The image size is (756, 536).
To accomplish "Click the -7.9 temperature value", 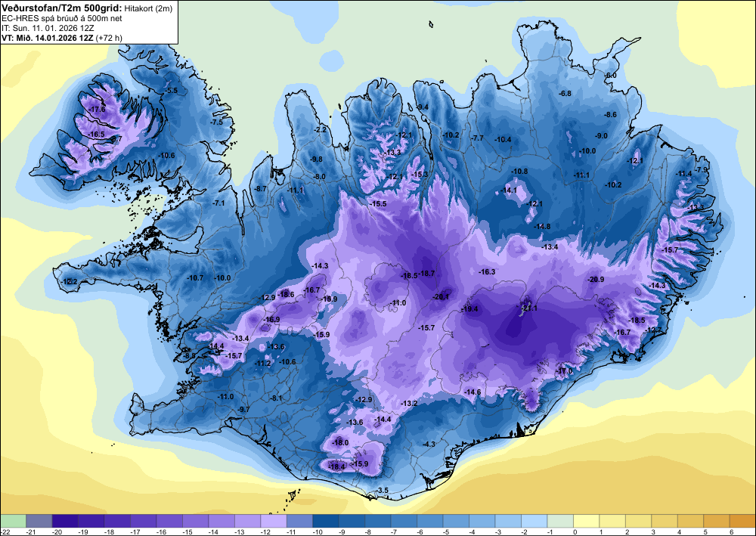I will [702, 169].
